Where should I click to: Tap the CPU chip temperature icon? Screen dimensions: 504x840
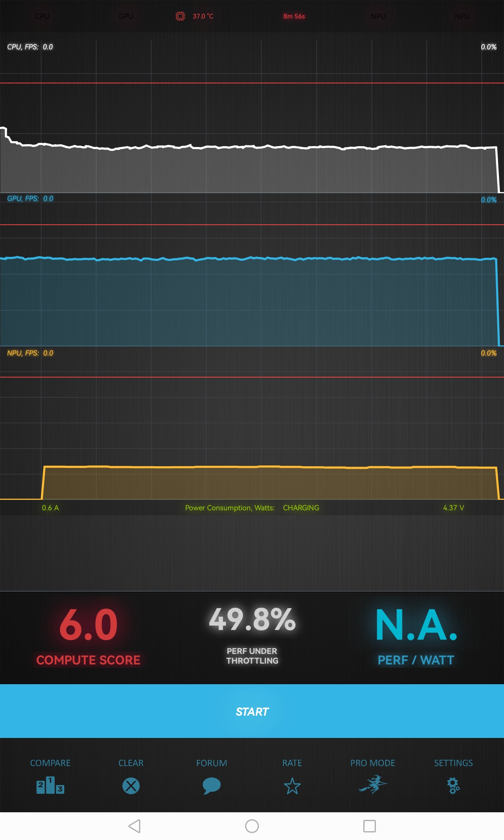point(180,16)
